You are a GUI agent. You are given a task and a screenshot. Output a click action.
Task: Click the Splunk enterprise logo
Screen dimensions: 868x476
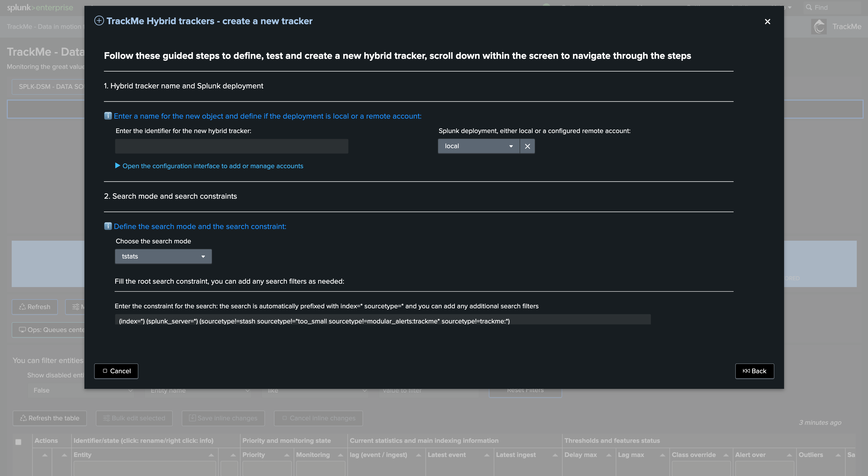40,7
